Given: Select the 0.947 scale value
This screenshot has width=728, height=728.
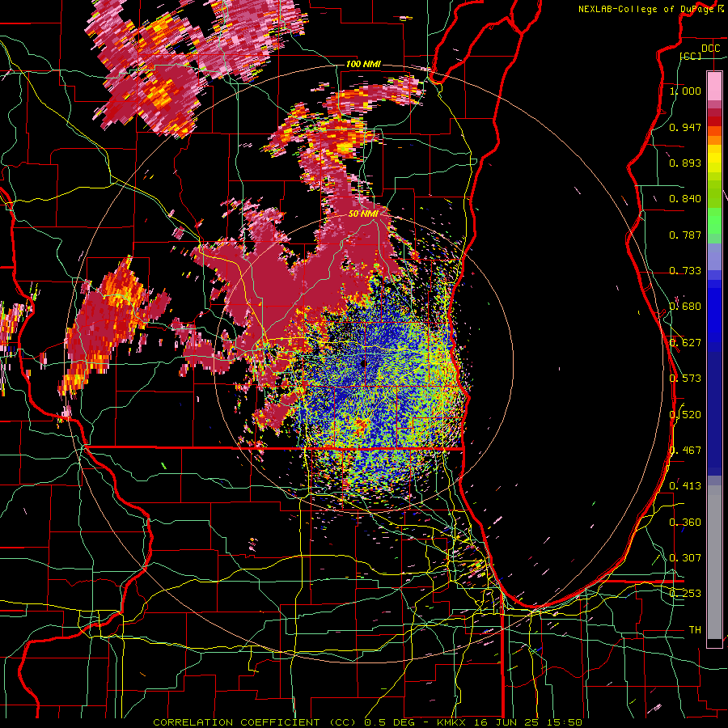Looking at the screenshot, I should pyautogui.click(x=685, y=127).
